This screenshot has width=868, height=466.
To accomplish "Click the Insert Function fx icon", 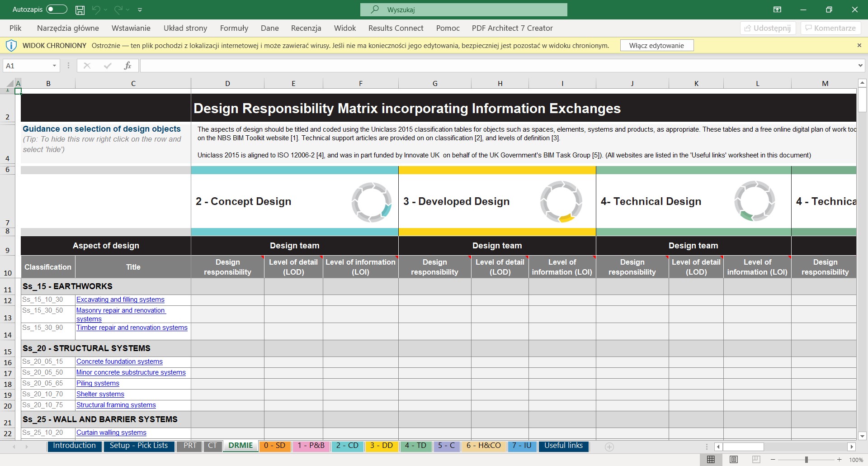I will coord(127,66).
